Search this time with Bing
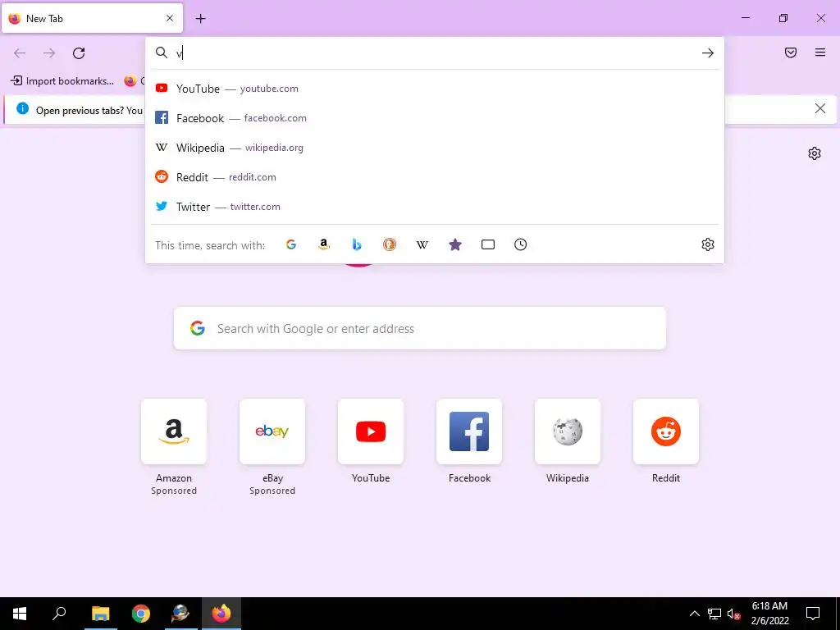The height and width of the screenshot is (630, 840). [357, 244]
